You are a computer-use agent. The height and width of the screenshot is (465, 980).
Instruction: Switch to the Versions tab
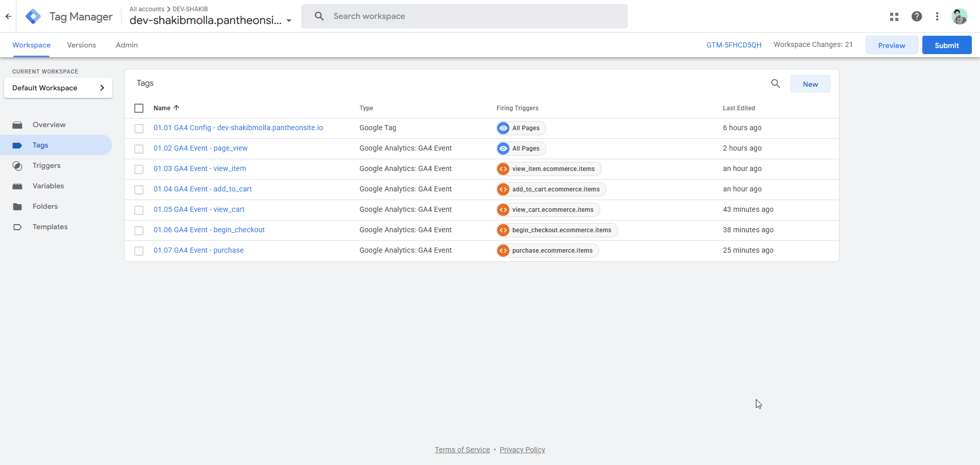(82, 45)
